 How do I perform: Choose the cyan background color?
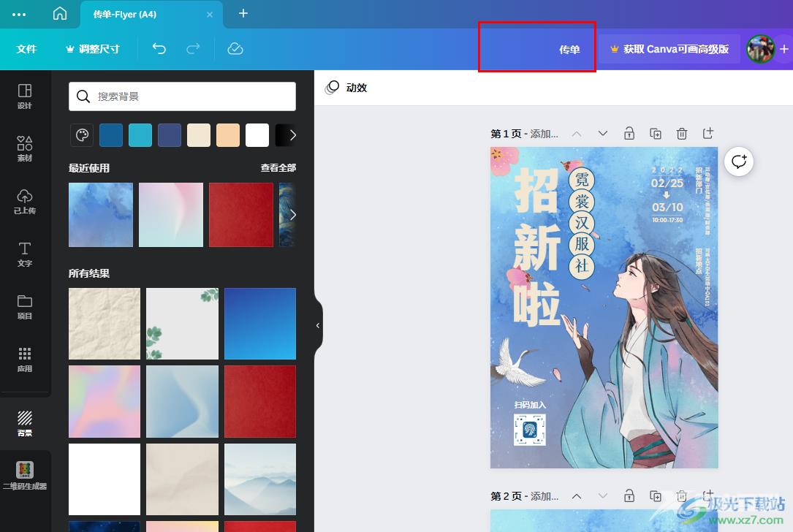[140, 135]
